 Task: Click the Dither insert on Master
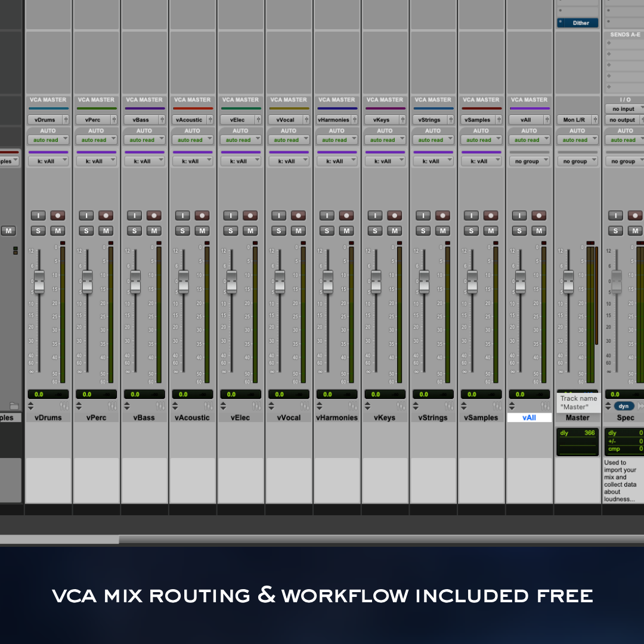[577, 23]
